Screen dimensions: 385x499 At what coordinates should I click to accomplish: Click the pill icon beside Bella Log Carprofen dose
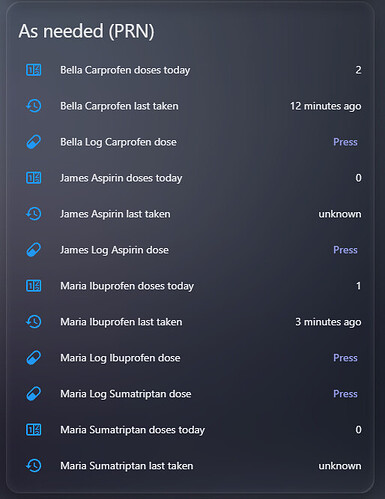pos(34,142)
